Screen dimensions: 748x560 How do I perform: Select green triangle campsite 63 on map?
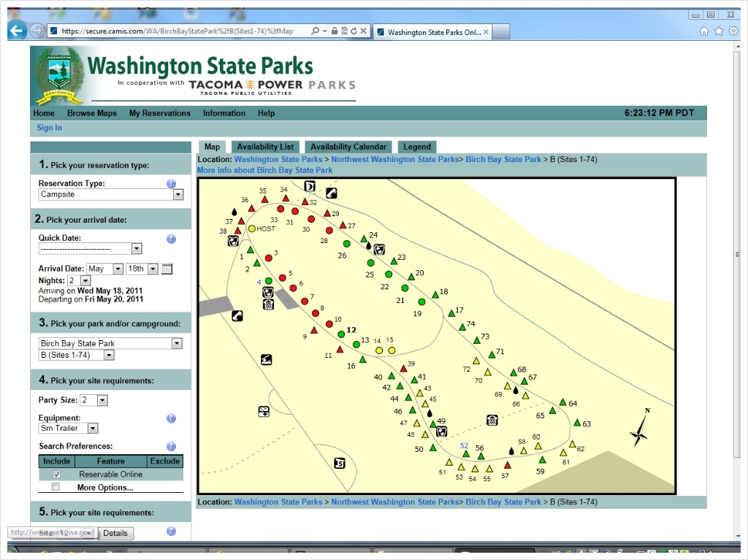coord(577,423)
